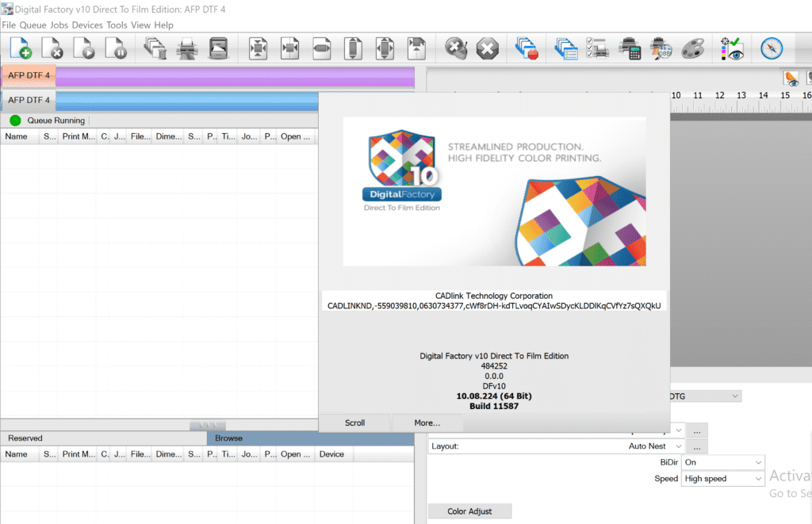Screen dimensions: 812x524
Task: Open the Tools menu
Action: (x=117, y=25)
